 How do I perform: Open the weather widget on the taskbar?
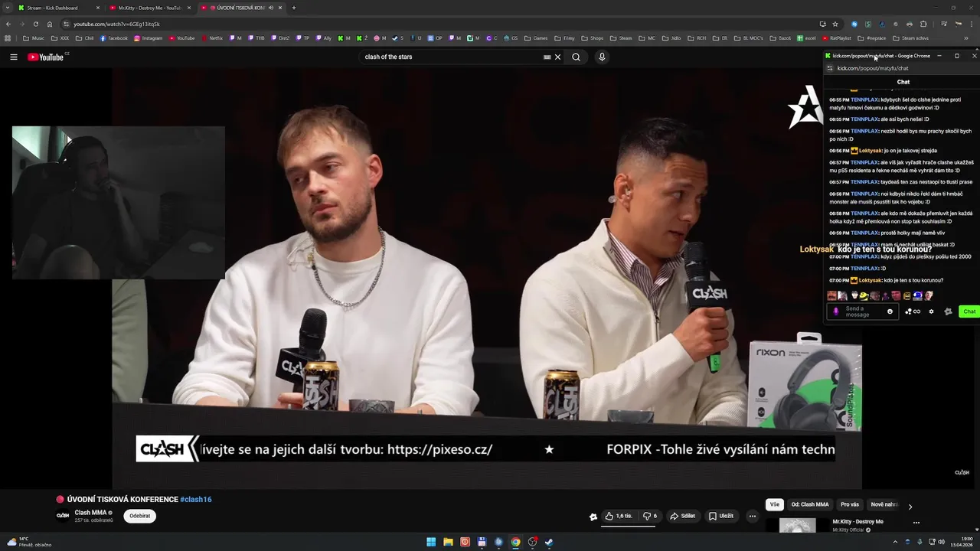tap(29, 542)
